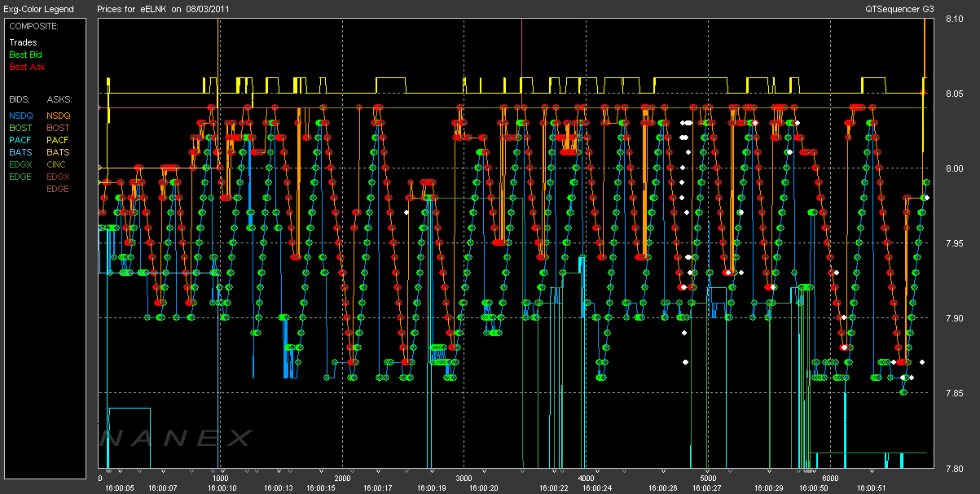Image resolution: width=980 pixels, height=494 pixels.
Task: Click the 1000 sequence axis label
Action: click(220, 479)
